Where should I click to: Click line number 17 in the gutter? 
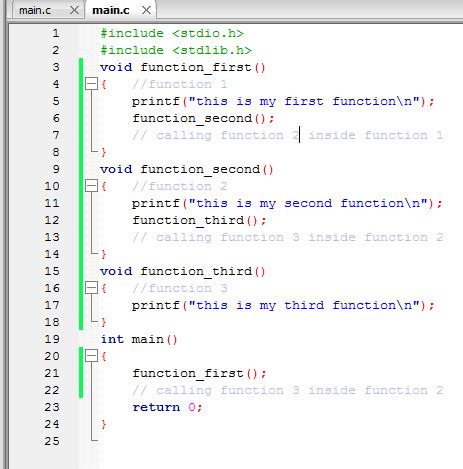pos(52,305)
